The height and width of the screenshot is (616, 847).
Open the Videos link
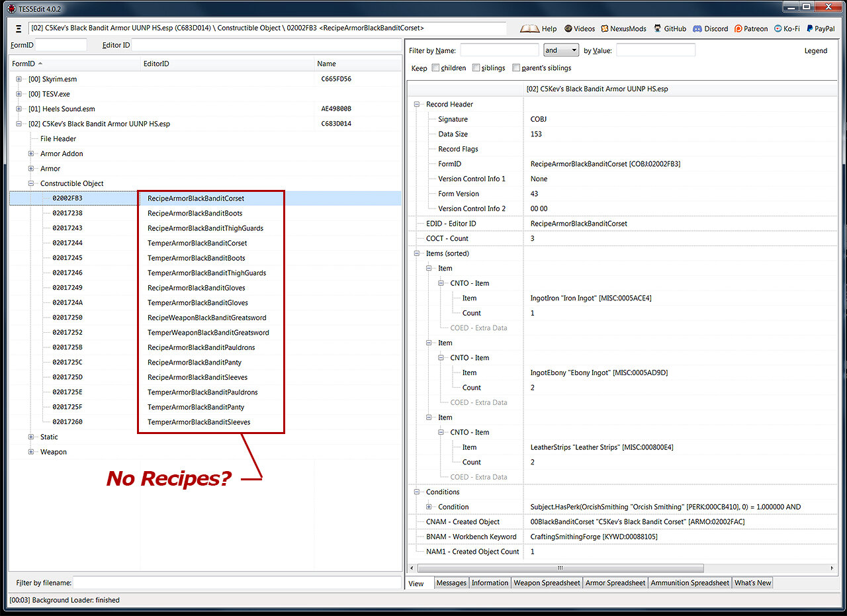pyautogui.click(x=580, y=28)
